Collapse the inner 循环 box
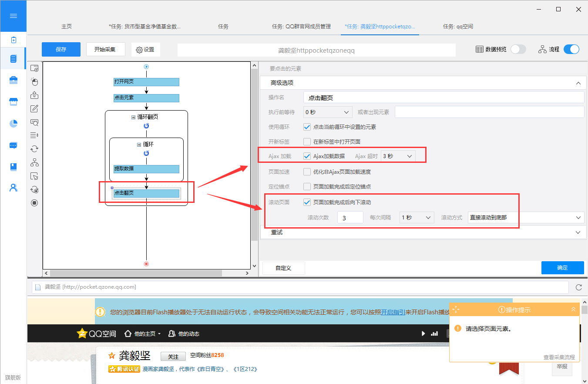Screen dimensions: 588x384 point(139,145)
